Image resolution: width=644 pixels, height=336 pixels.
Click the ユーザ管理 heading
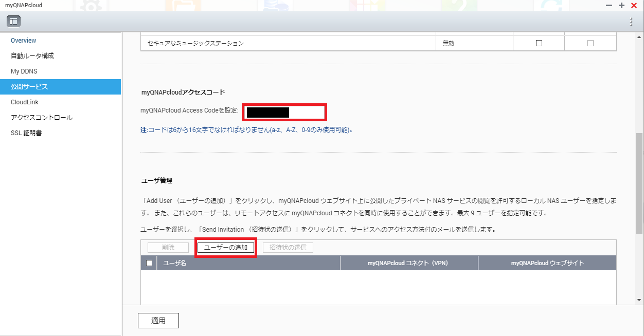point(157,181)
